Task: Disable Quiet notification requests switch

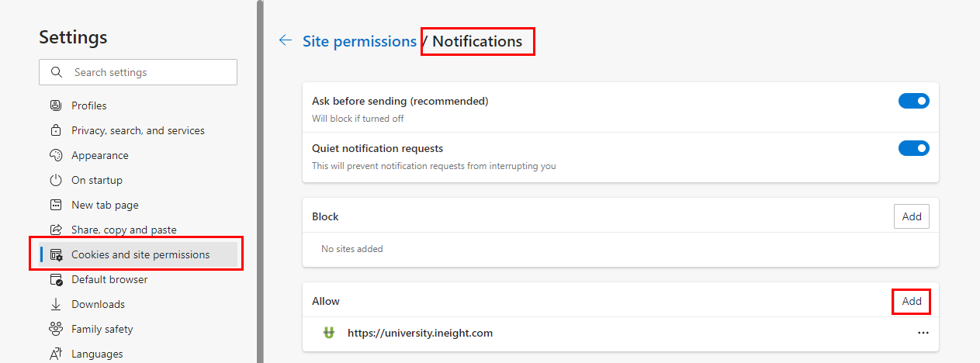Action: (913, 148)
